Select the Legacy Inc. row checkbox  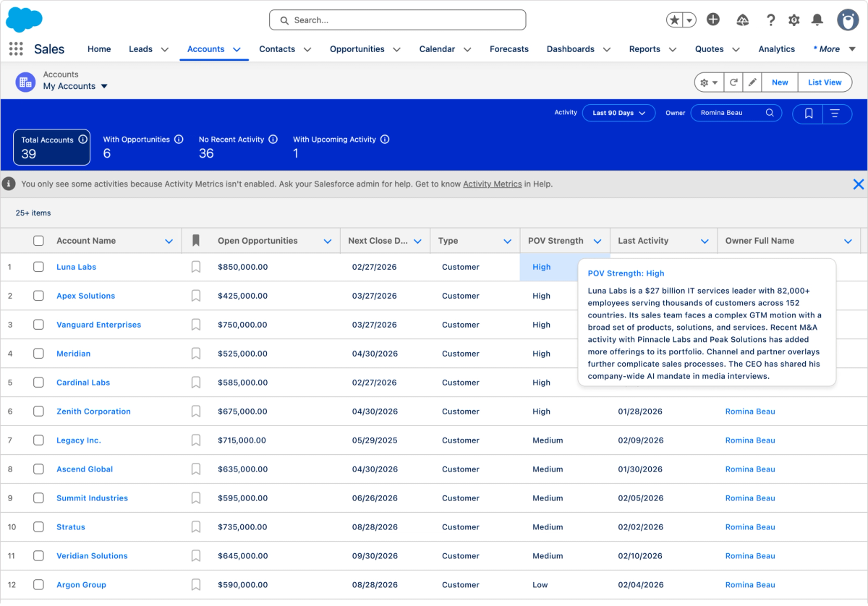[x=38, y=440]
